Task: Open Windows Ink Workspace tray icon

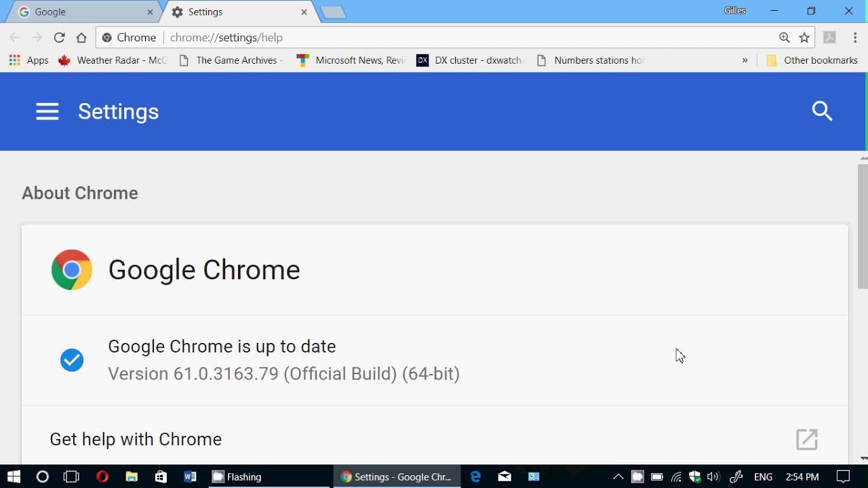Action: tap(736, 477)
